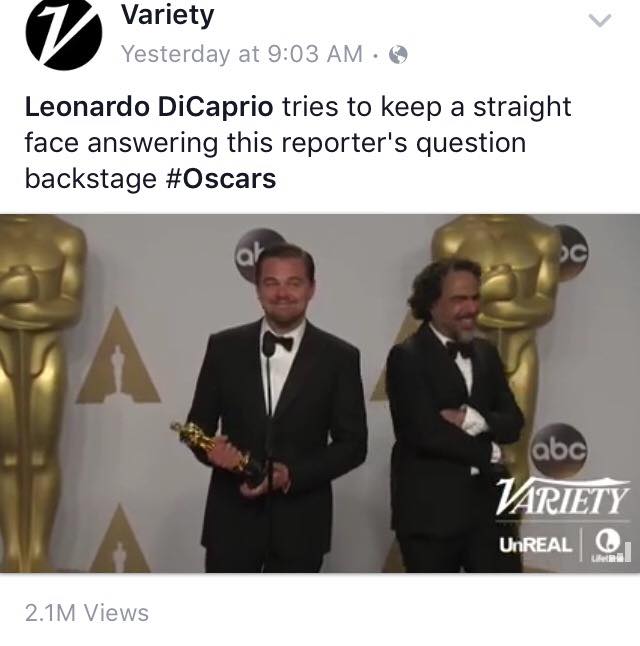Viewport: 640px width, 646px height.
Task: Open the Leonardo DiCaprio tagged name
Action: (x=149, y=107)
